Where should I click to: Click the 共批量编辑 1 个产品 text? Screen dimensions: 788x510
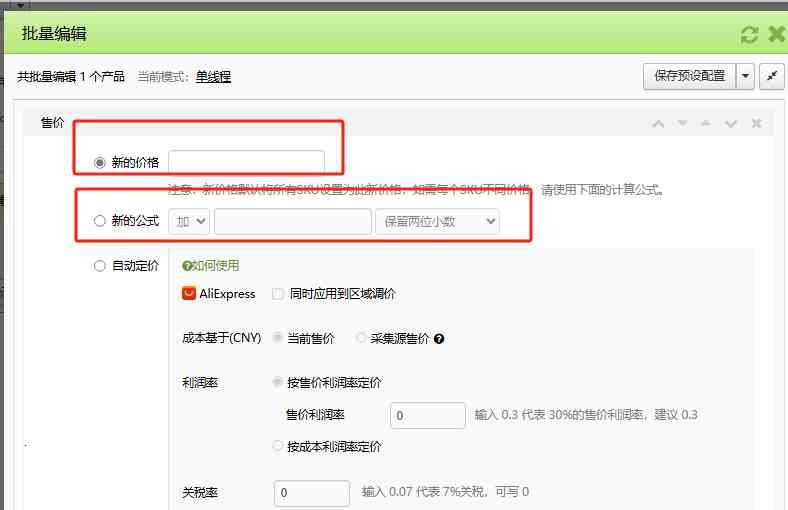71,77
